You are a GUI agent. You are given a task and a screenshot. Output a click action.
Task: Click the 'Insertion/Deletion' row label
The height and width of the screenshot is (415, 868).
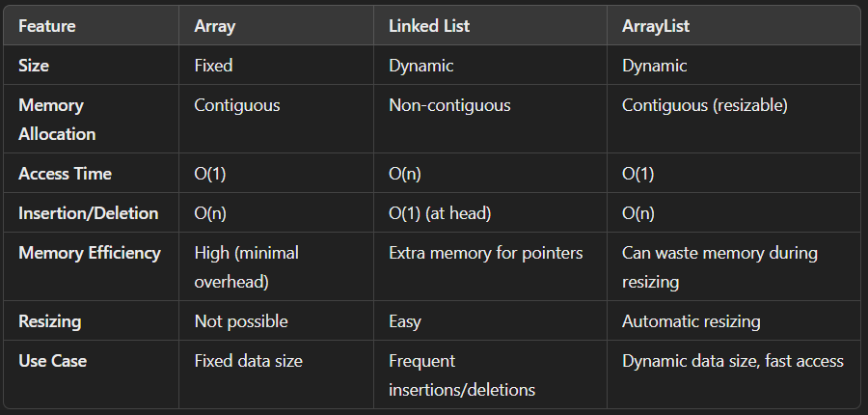click(89, 213)
